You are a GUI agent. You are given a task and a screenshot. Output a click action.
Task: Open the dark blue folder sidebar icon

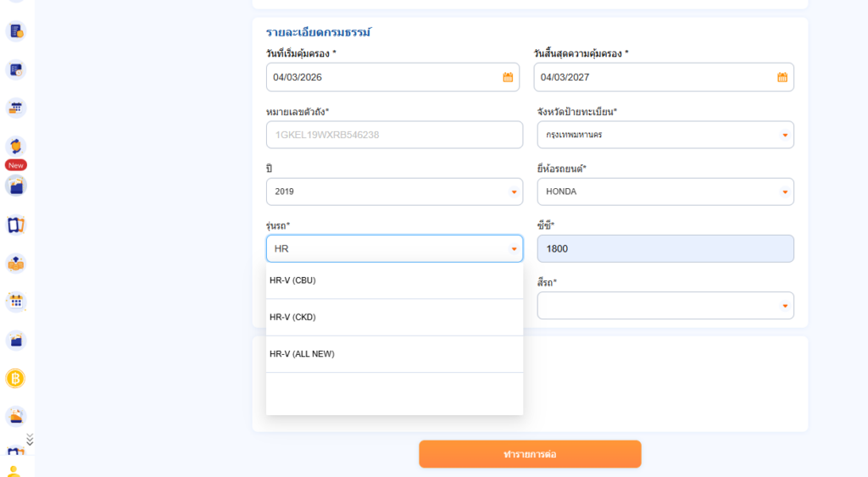click(16, 341)
